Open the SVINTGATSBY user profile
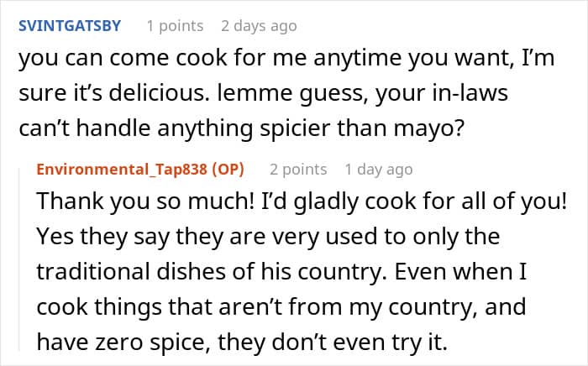Viewport: 588px width, 366px height. [69, 26]
